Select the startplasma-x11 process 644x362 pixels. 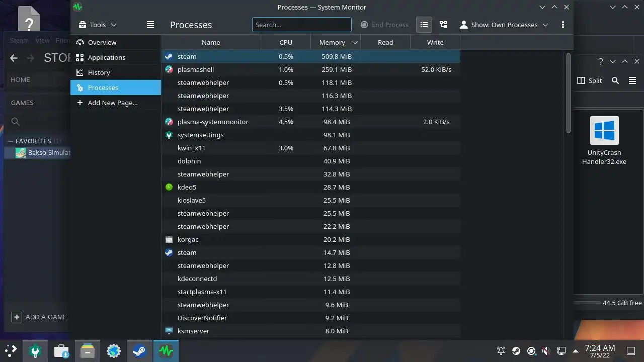310,292
